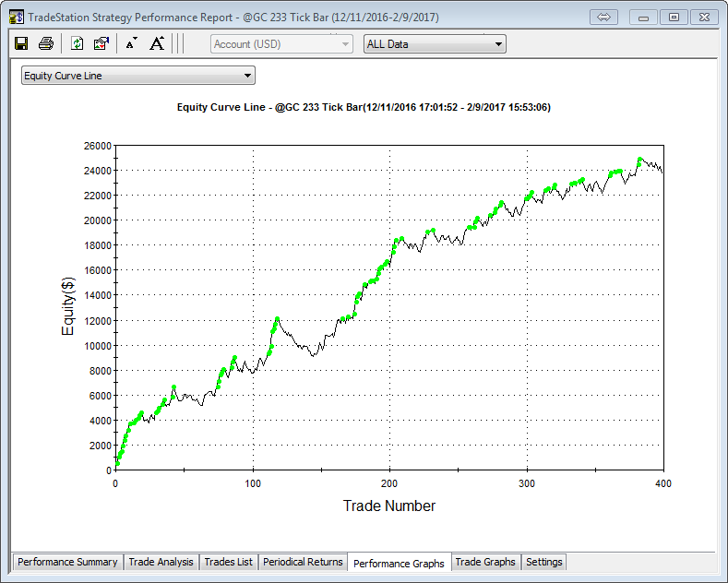Image resolution: width=728 pixels, height=583 pixels.
Task: Open the report properties icon
Action: click(101, 43)
